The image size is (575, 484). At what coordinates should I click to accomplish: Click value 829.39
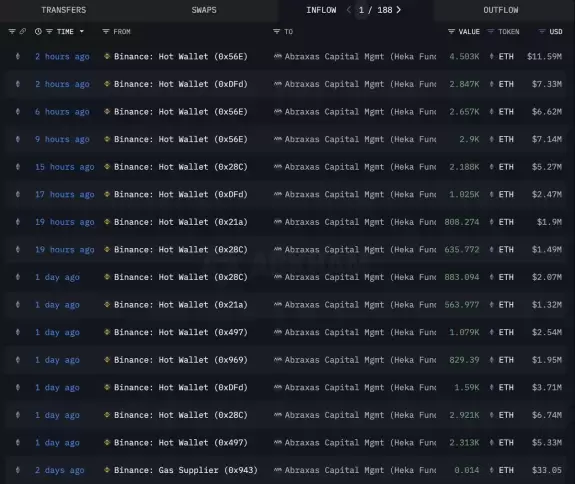(464, 360)
